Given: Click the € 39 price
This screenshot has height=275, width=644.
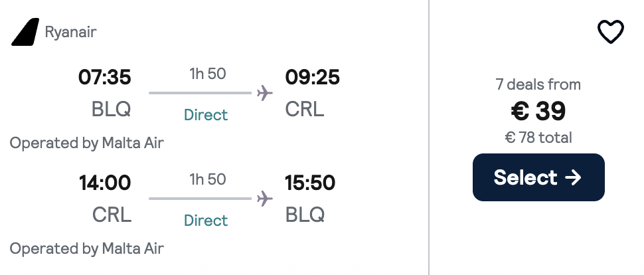Looking at the screenshot, I should [538, 111].
